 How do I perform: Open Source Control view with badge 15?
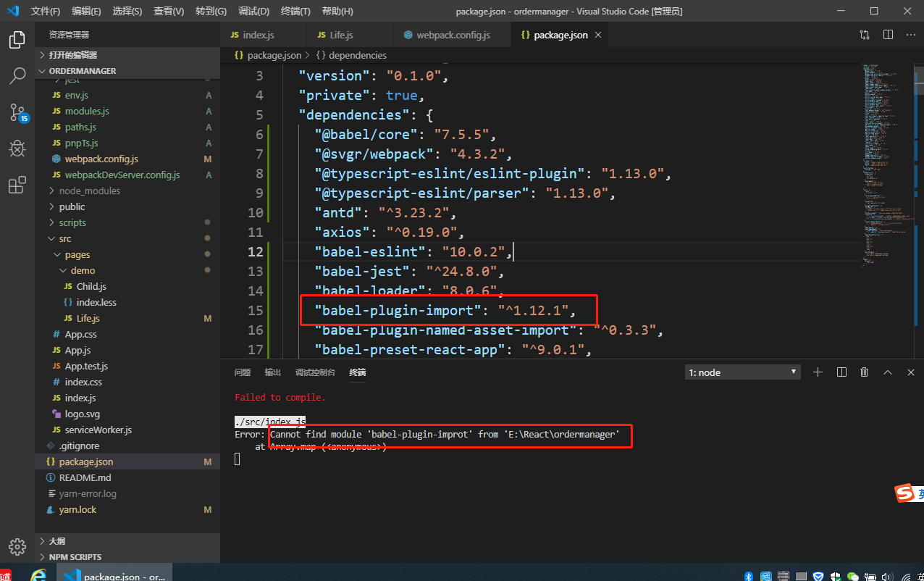click(x=17, y=112)
